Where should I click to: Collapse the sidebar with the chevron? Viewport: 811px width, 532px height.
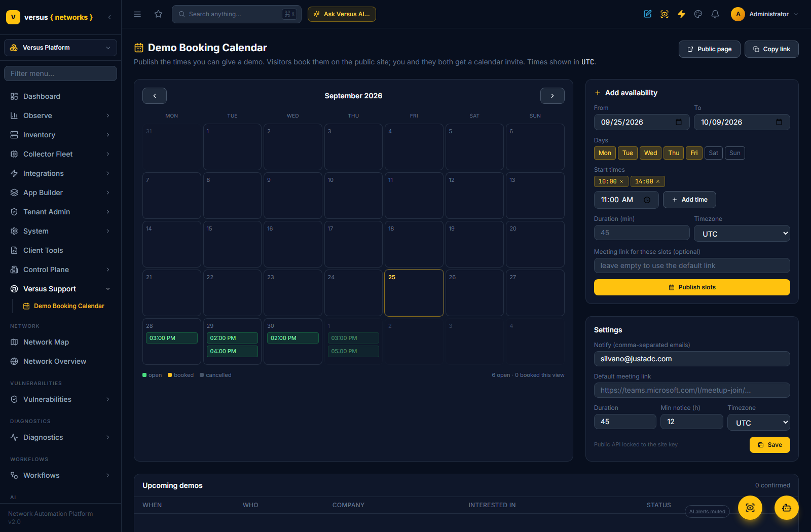coord(109,17)
